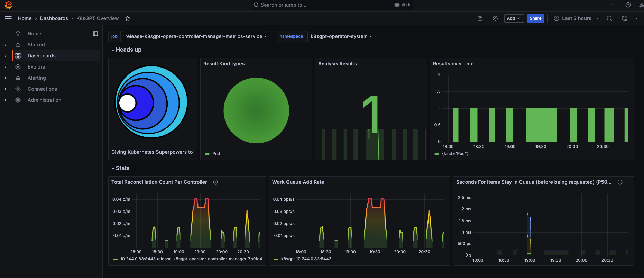
Task: Focus the Search or jump to field
Action: (x=332, y=5)
